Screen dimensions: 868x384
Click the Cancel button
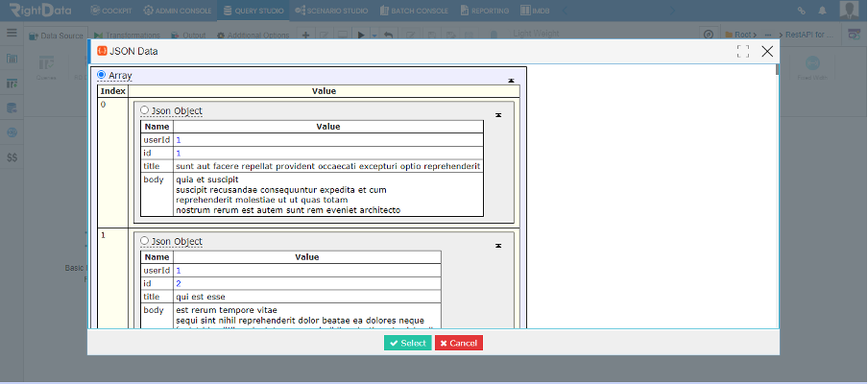tap(459, 343)
